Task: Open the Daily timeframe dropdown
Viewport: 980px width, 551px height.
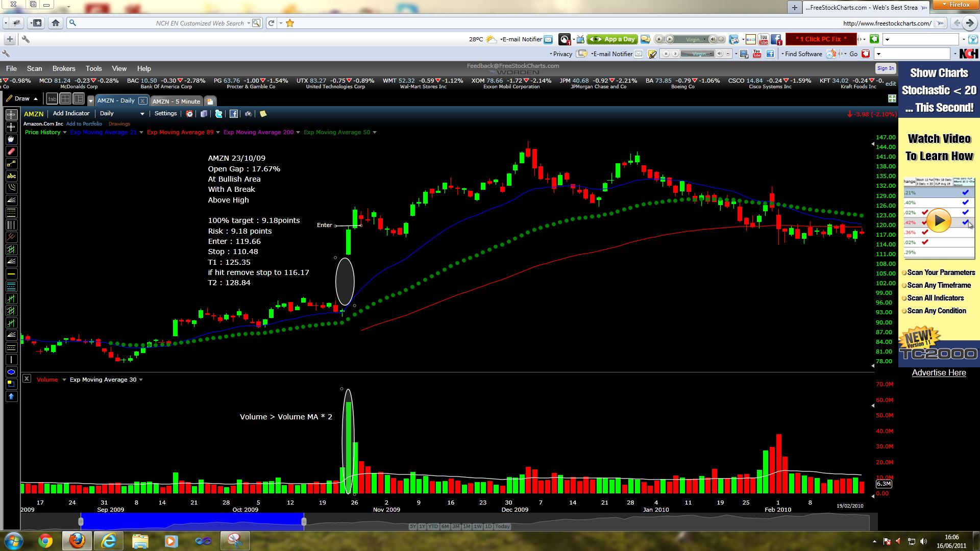Action: (122, 114)
